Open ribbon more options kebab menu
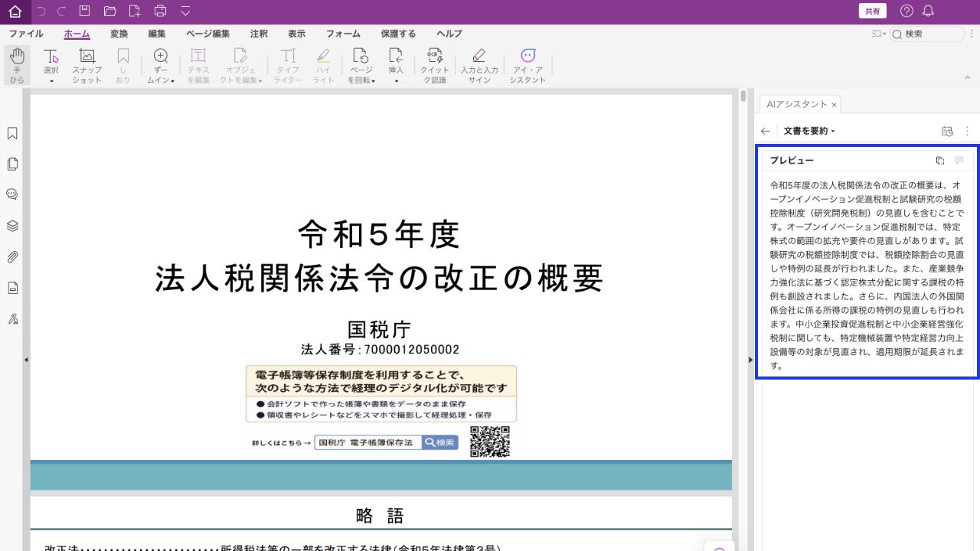 click(x=972, y=34)
